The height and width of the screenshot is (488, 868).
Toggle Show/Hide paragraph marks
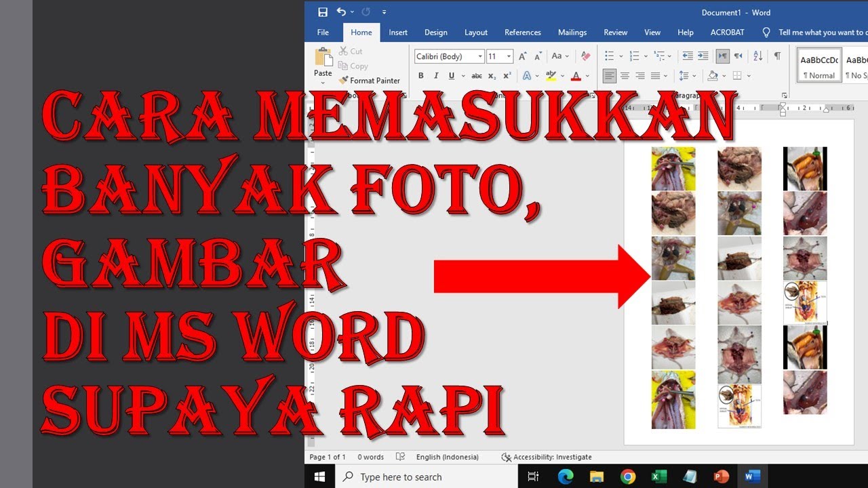click(777, 56)
